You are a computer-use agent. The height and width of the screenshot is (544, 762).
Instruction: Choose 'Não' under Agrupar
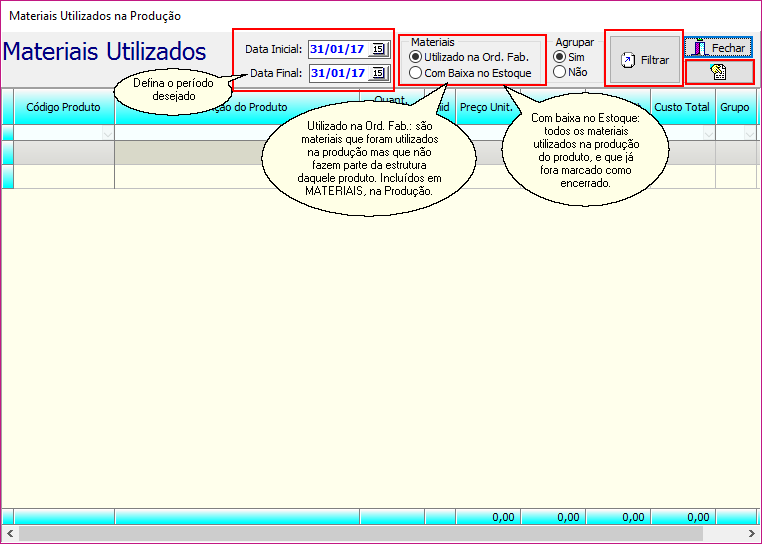[x=559, y=73]
